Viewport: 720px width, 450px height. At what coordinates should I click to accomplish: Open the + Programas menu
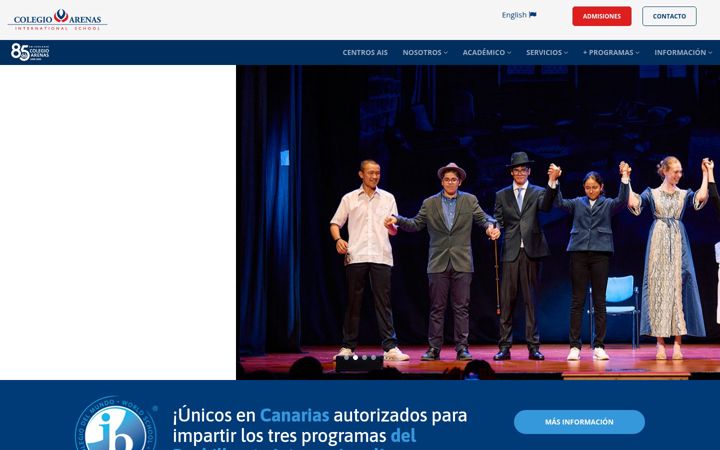tap(611, 52)
